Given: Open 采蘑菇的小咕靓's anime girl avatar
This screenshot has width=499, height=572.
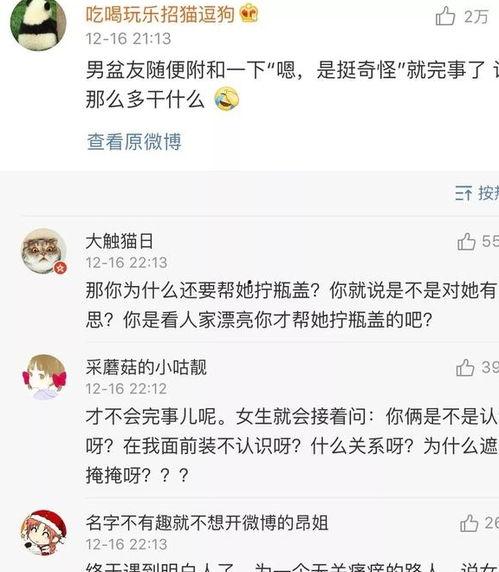Looking at the screenshot, I should (44, 377).
